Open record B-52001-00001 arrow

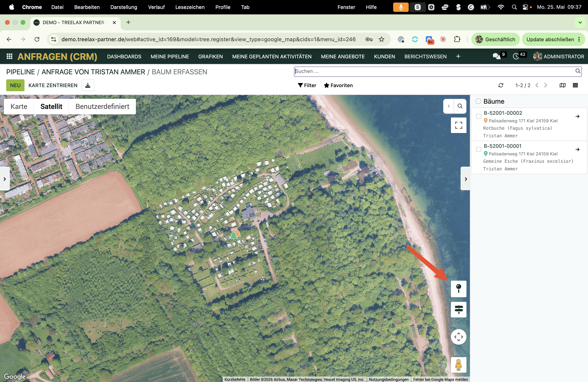click(x=577, y=150)
